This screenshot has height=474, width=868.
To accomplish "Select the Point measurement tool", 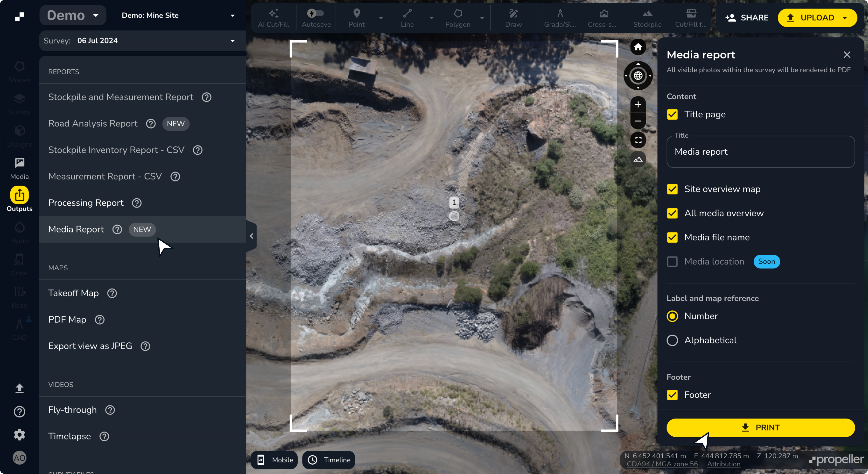I will [356, 18].
